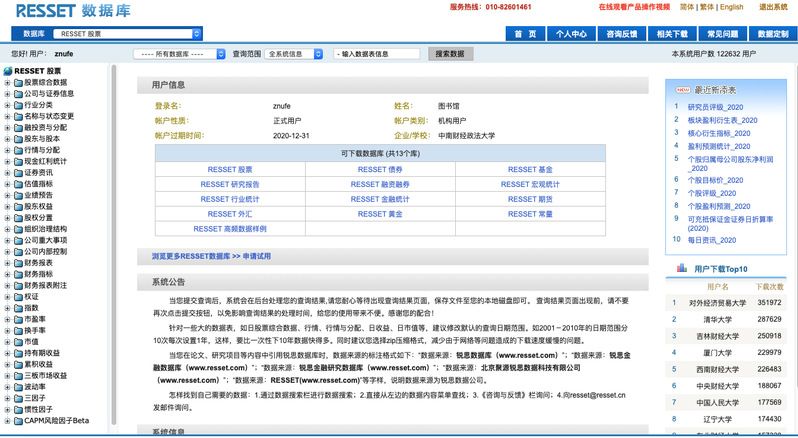Open the 研究员评级_2020 table link
The width and height of the screenshot is (798, 438).
715,107
